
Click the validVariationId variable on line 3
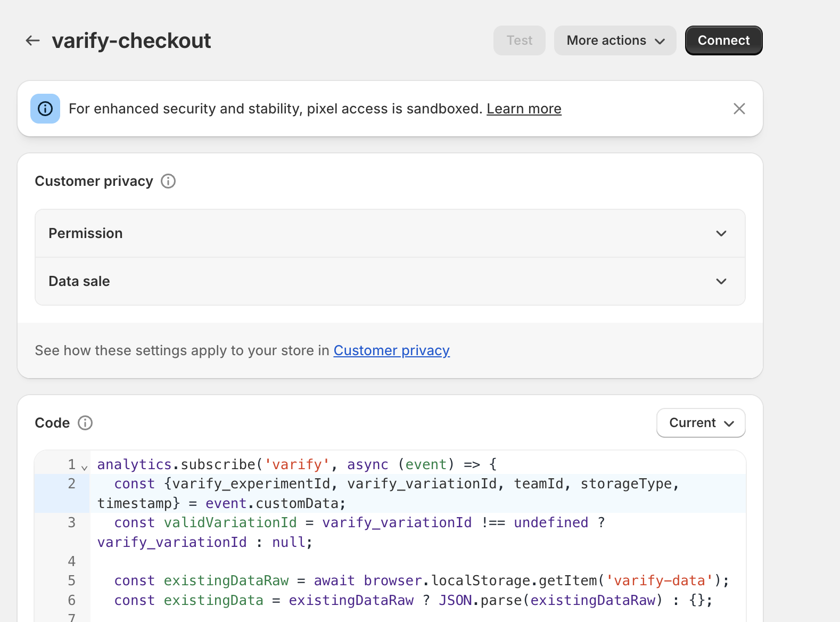(x=230, y=522)
